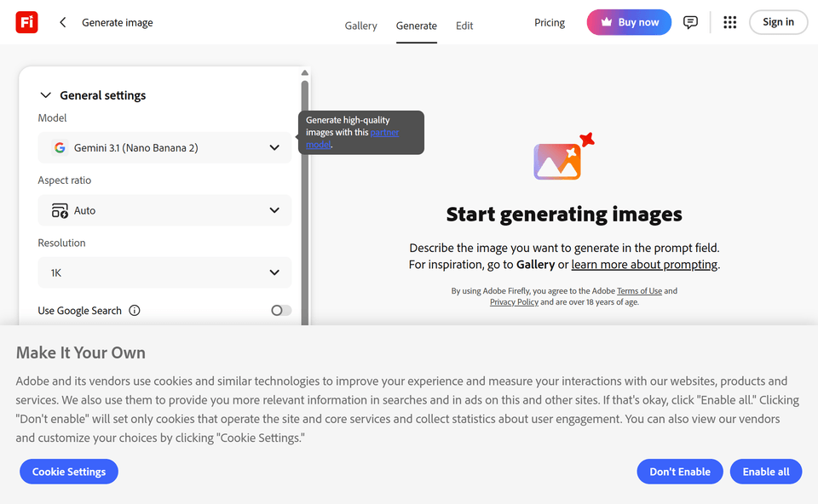Click the settings panel scroll-up arrow
This screenshot has height=504, width=818.
coord(305,73)
